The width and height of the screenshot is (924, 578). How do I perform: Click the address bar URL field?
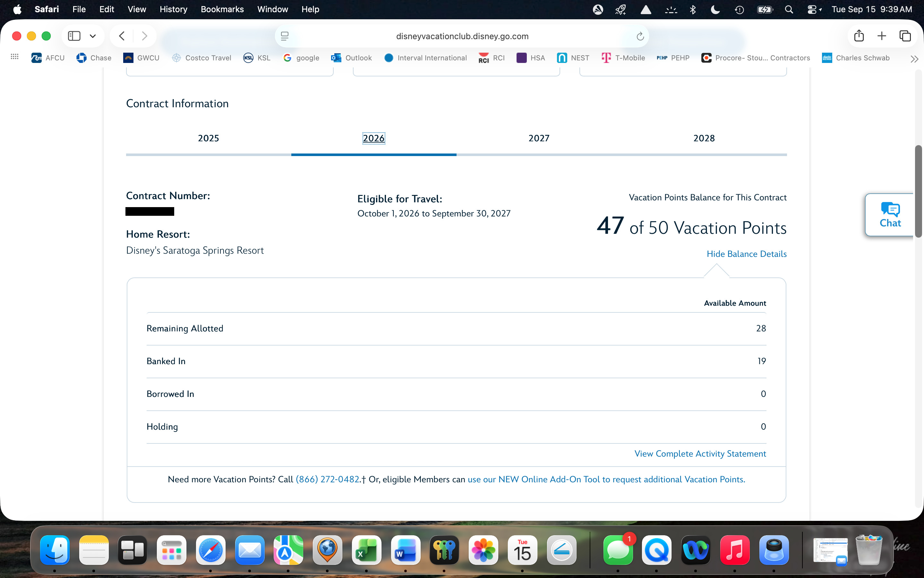pyautogui.click(x=462, y=36)
